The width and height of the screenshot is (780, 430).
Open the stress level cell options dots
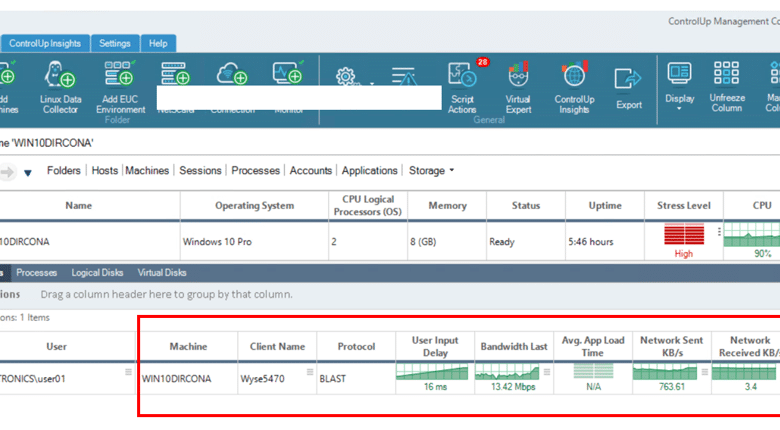coord(719,232)
